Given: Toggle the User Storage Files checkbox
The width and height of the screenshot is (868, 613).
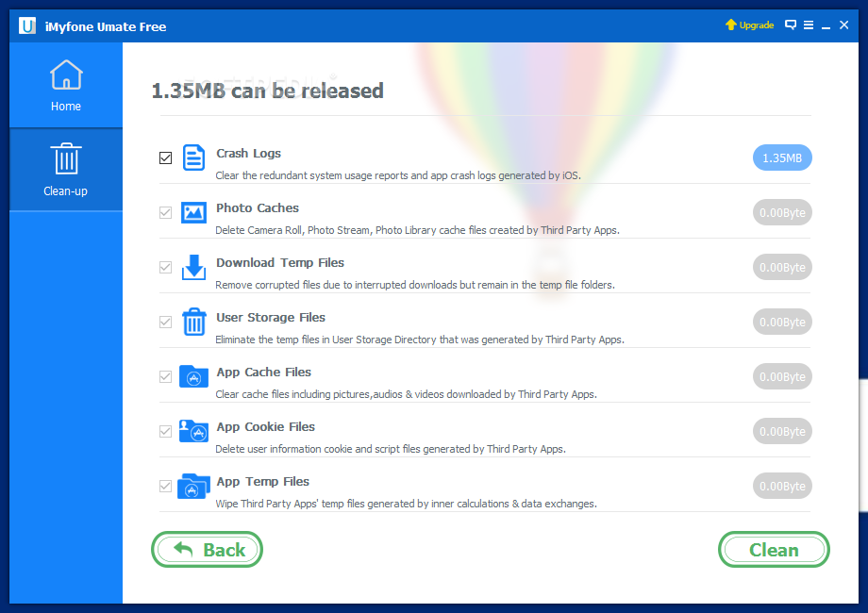Looking at the screenshot, I should pyautogui.click(x=165, y=322).
